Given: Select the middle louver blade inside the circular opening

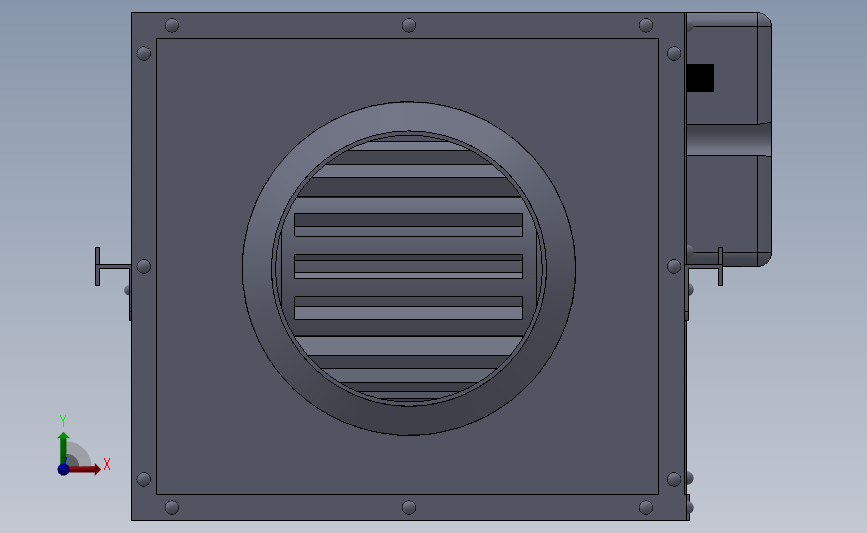Looking at the screenshot, I should (408, 266).
